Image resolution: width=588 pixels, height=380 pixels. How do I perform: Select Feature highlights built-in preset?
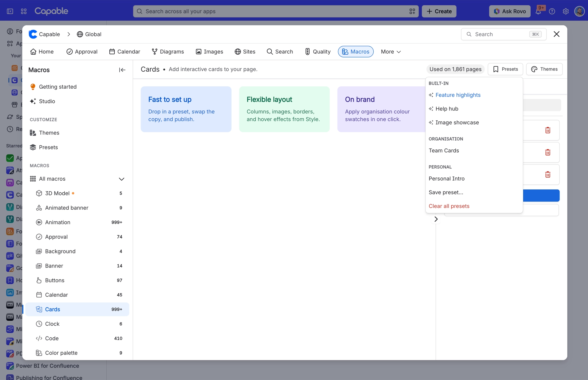[474, 95]
